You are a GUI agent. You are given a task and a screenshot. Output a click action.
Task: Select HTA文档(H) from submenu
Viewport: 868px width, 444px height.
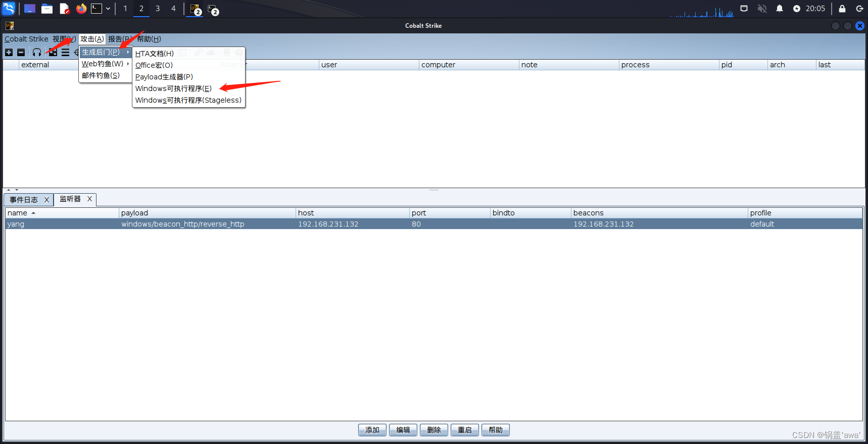188,54
